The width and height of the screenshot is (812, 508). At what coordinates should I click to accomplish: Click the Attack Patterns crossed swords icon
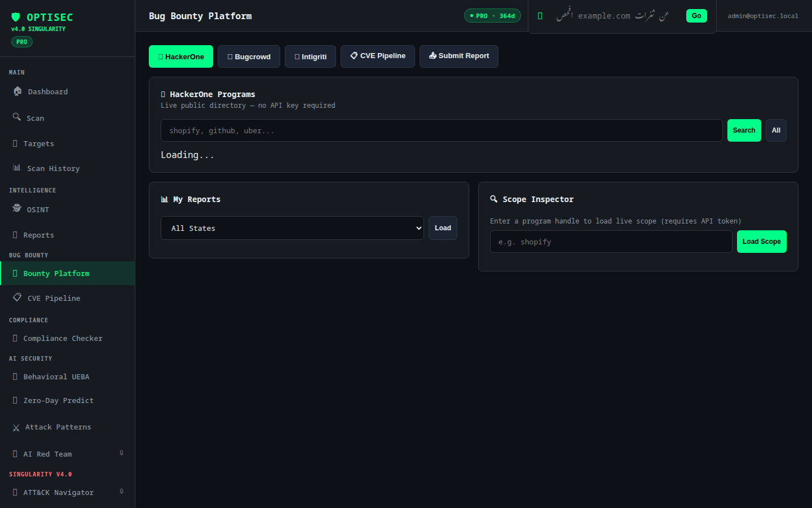pyautogui.click(x=16, y=428)
